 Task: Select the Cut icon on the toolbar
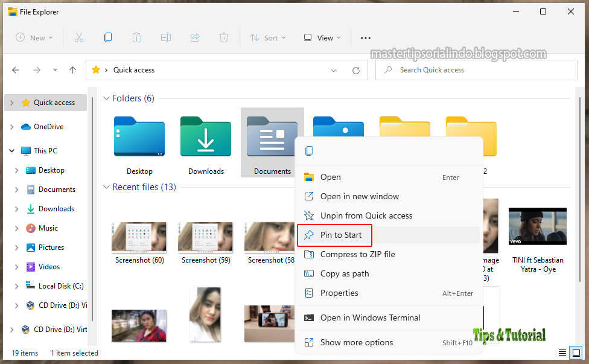pos(78,37)
